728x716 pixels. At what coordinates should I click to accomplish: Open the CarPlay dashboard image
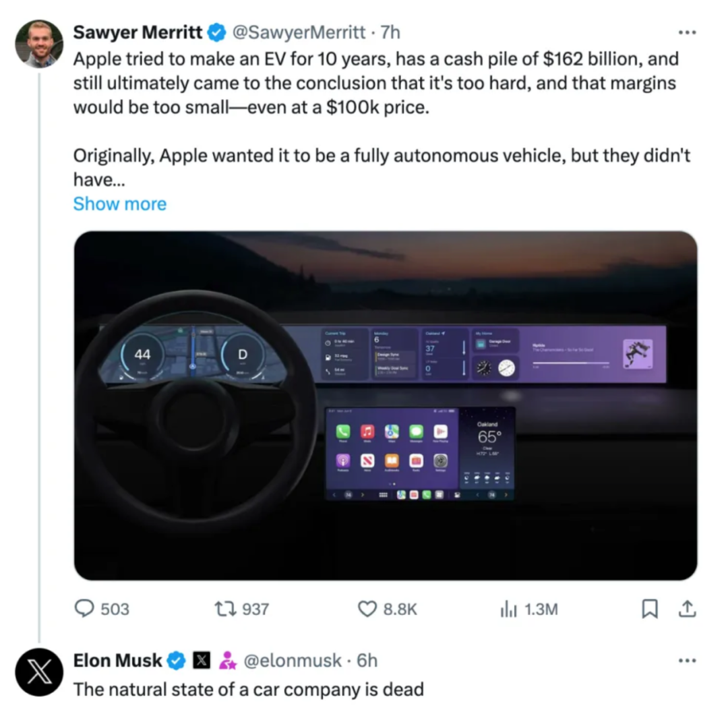tap(386, 405)
